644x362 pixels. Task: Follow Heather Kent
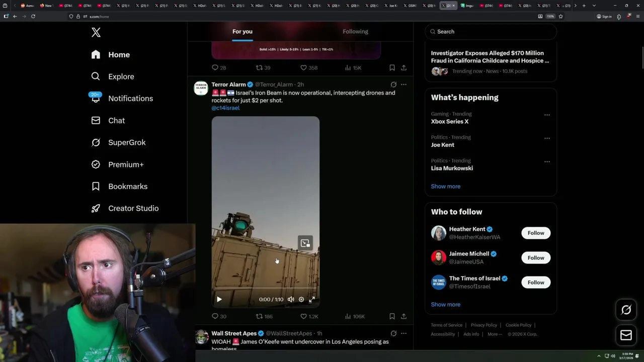tap(536, 233)
